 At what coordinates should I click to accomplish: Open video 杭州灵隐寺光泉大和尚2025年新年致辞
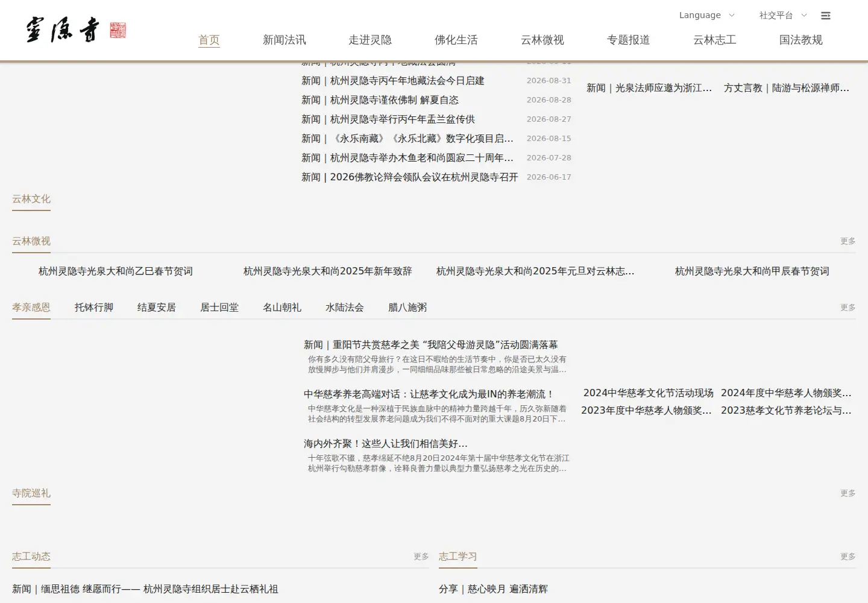click(328, 271)
